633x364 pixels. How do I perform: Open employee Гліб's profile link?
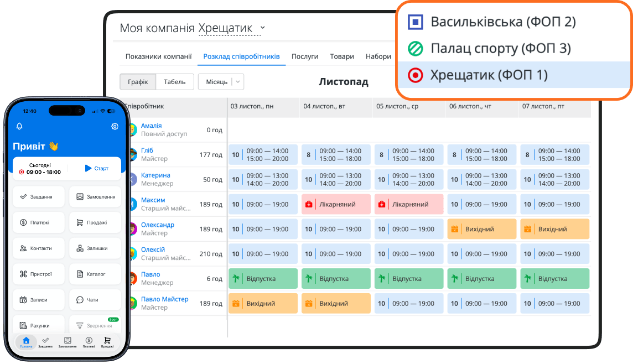(x=147, y=150)
